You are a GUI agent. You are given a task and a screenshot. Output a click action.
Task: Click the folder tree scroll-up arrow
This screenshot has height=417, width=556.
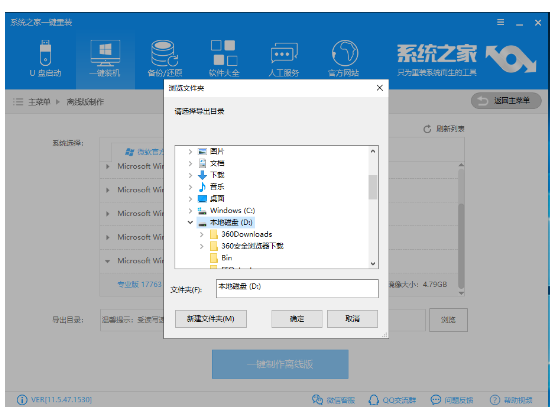click(373, 151)
